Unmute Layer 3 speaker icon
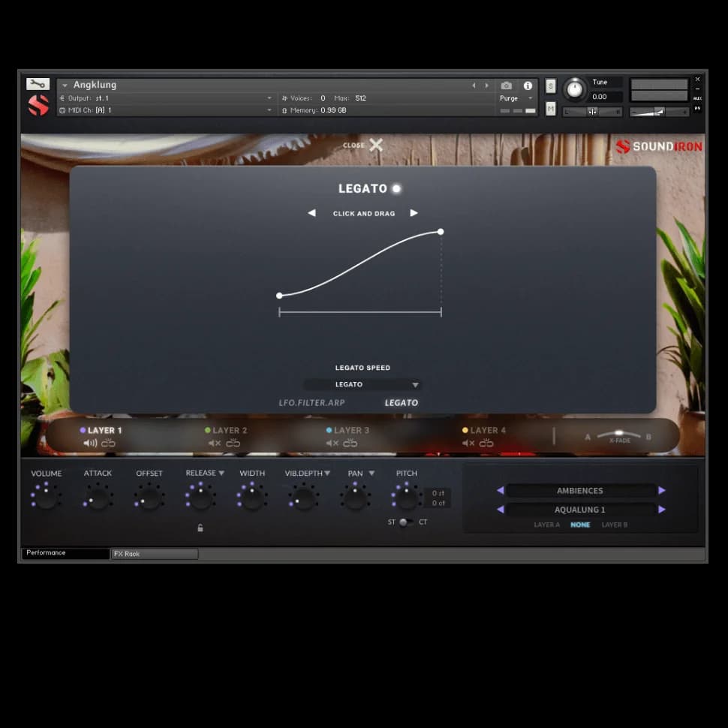Screen dimensions: 728x728 click(332, 444)
